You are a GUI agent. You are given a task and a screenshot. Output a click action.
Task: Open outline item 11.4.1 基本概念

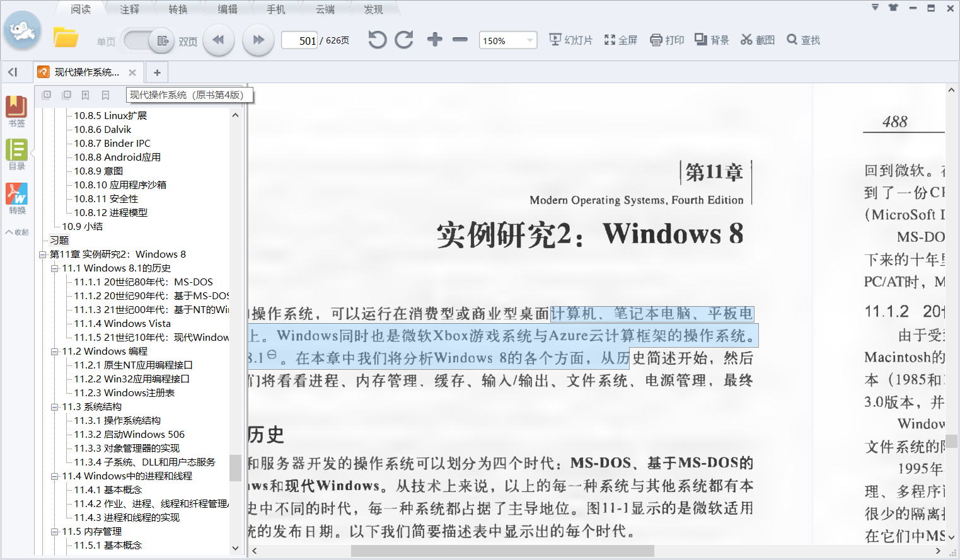tap(108, 490)
